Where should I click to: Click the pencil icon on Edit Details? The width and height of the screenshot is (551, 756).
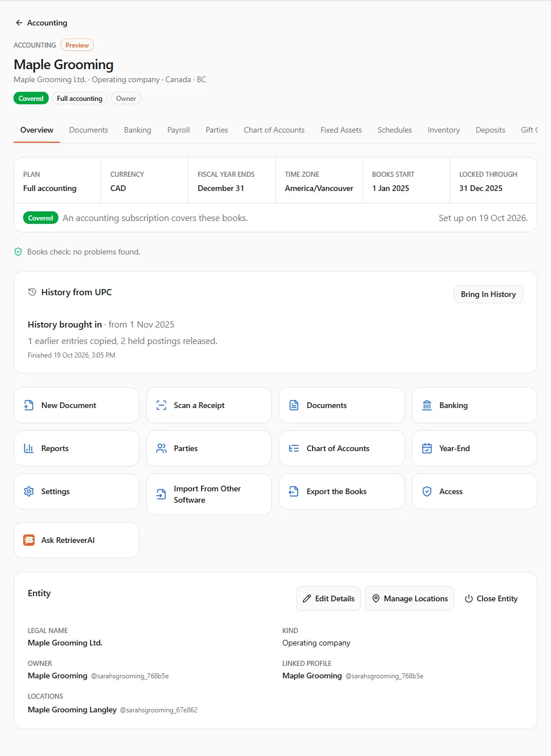pyautogui.click(x=307, y=598)
